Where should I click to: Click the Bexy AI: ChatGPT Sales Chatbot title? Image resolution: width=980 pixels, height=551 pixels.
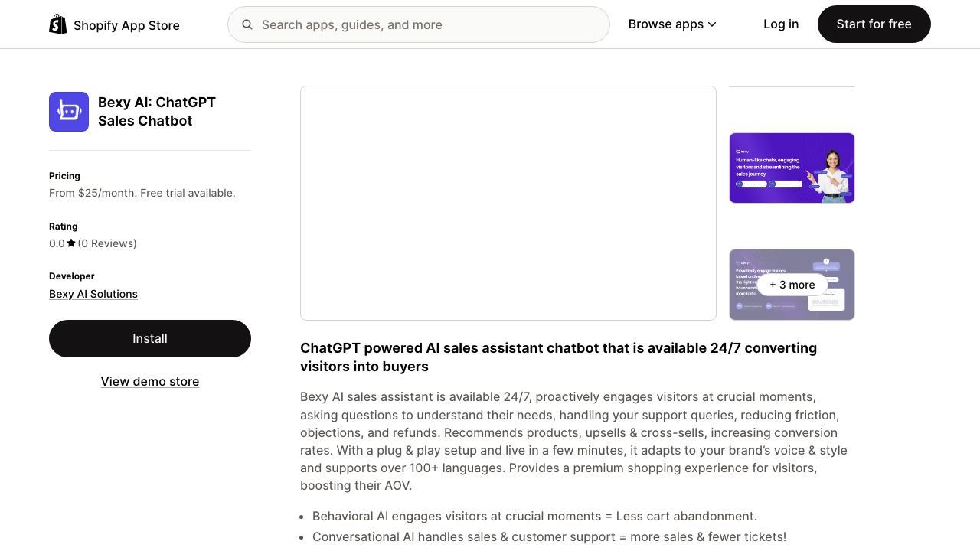point(157,112)
